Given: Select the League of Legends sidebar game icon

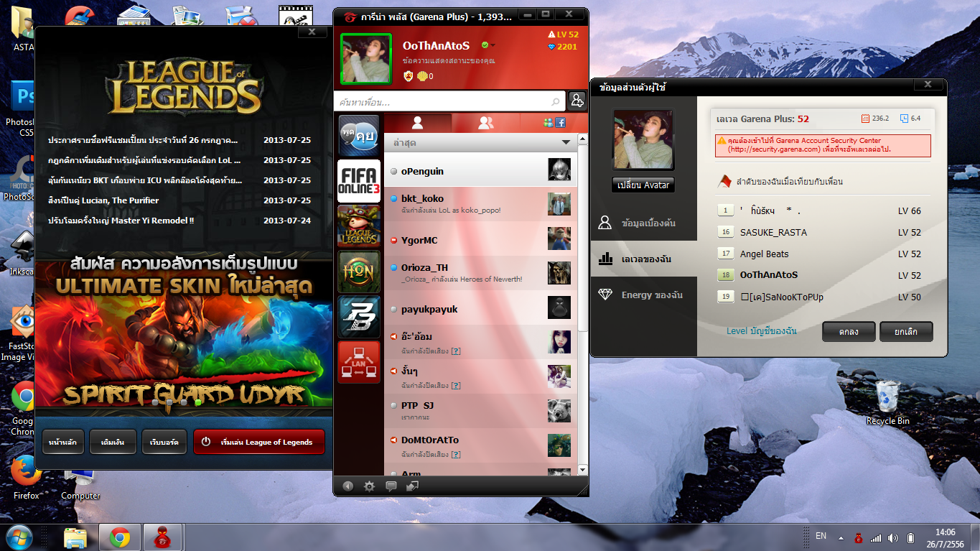Looking at the screenshot, I should (x=359, y=226).
